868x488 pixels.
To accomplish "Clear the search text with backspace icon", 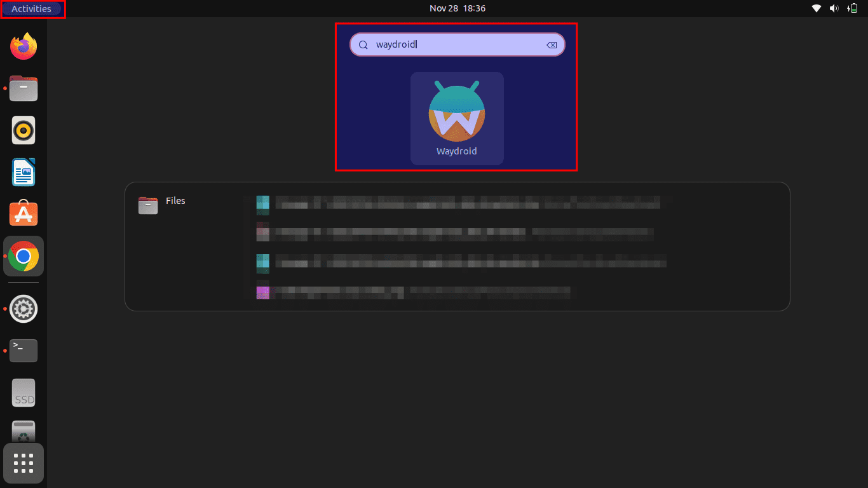I will pyautogui.click(x=552, y=44).
